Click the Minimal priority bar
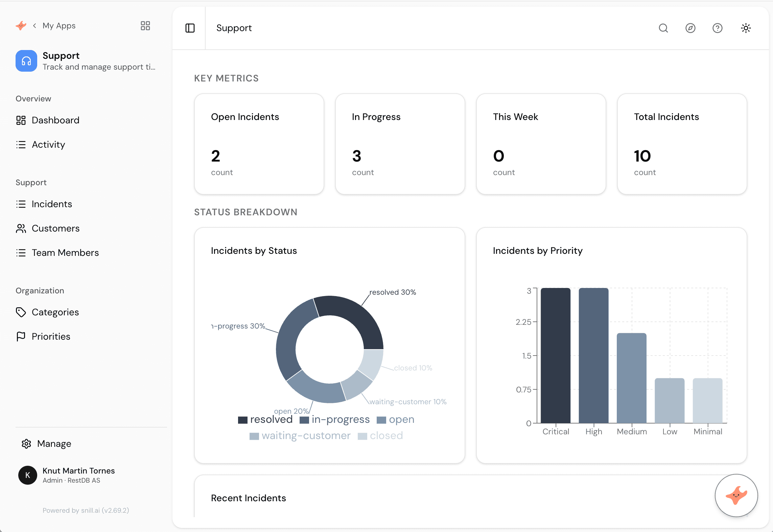Screen dimensions: 773x532 (x=708, y=401)
